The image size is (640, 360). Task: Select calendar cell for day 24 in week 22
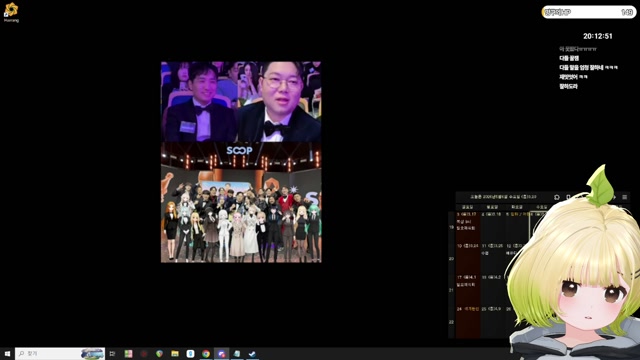(x=468, y=322)
